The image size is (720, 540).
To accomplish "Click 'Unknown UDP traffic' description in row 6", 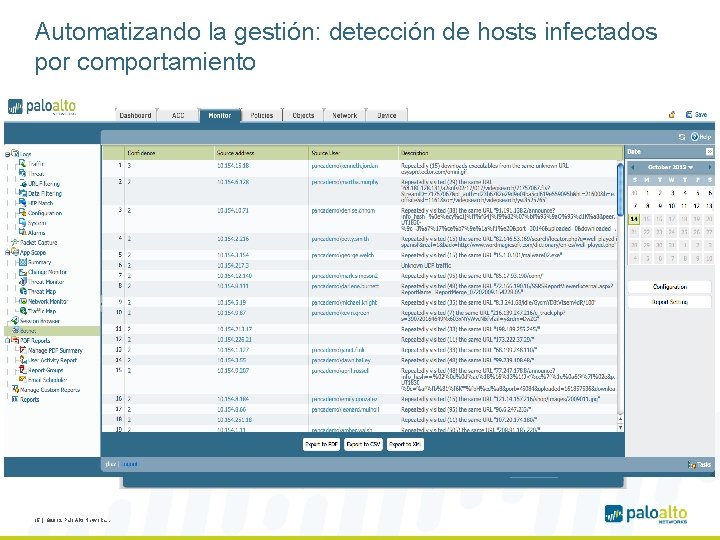I will coord(426,265).
